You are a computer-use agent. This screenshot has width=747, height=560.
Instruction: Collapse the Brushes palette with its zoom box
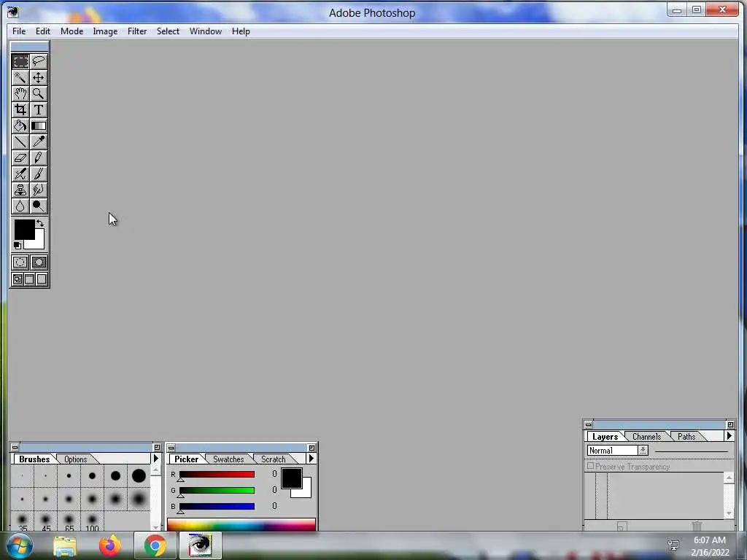(x=157, y=448)
